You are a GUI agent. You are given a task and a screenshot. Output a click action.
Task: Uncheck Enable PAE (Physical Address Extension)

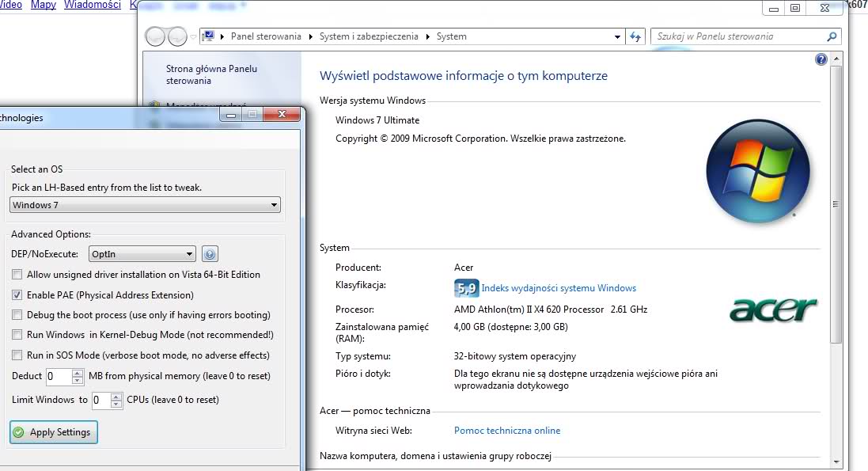(x=17, y=294)
